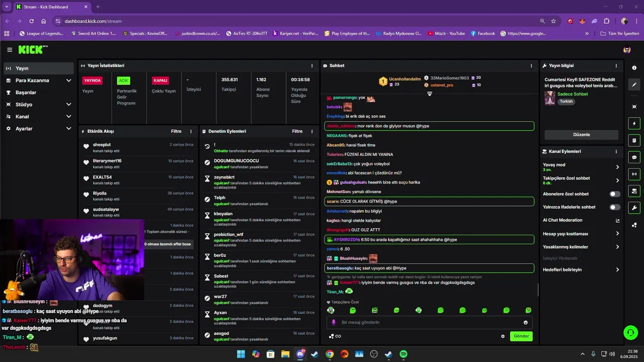Open Müzik - YouTube bookmark

[446, 34]
